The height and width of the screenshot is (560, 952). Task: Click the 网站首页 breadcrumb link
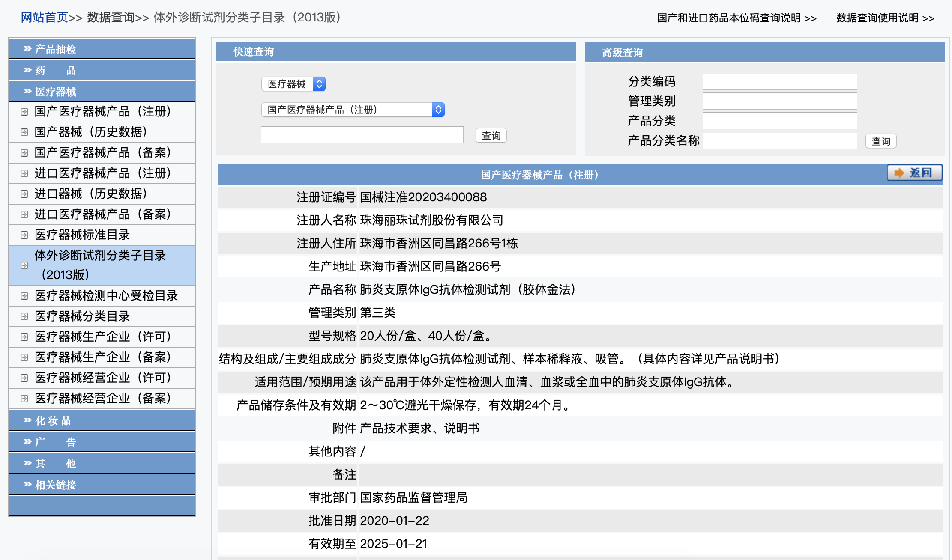coord(45,17)
